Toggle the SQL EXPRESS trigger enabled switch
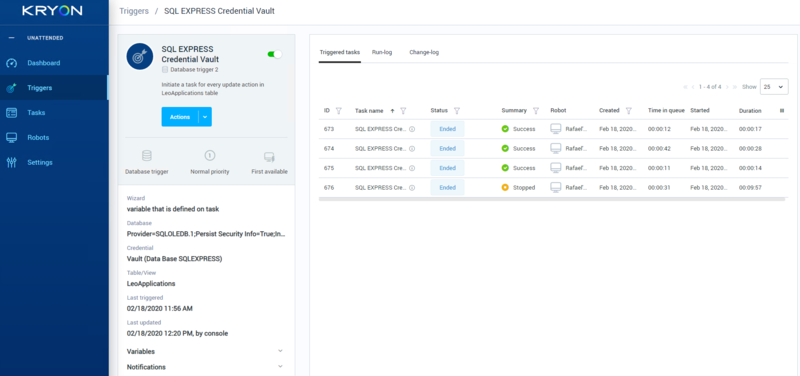 coord(274,54)
